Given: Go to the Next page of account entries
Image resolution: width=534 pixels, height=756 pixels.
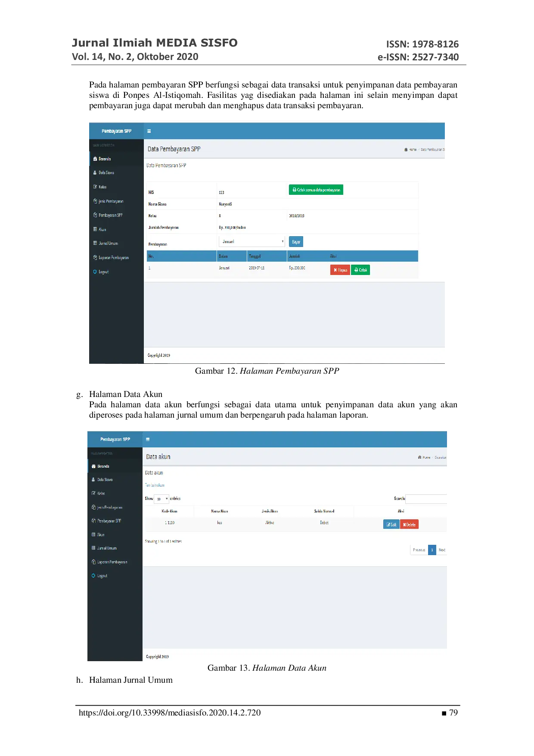Looking at the screenshot, I should point(442,550).
